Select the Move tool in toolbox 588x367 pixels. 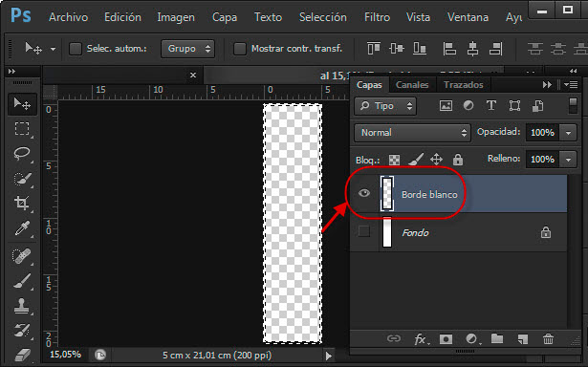pyautogui.click(x=22, y=104)
